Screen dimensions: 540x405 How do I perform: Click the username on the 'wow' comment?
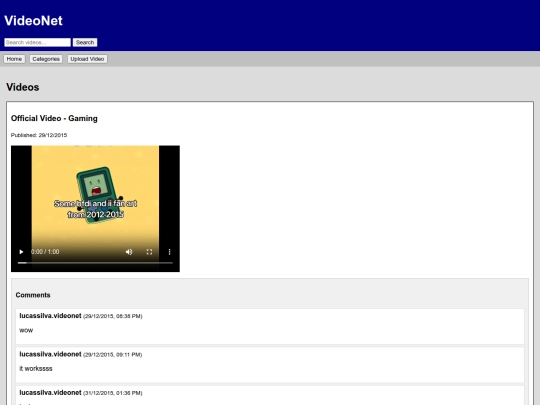point(50,316)
